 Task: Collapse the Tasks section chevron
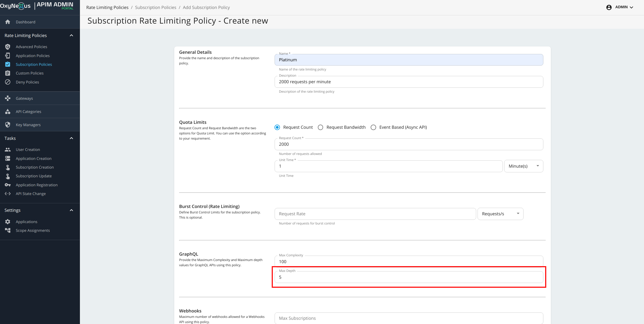click(x=71, y=138)
